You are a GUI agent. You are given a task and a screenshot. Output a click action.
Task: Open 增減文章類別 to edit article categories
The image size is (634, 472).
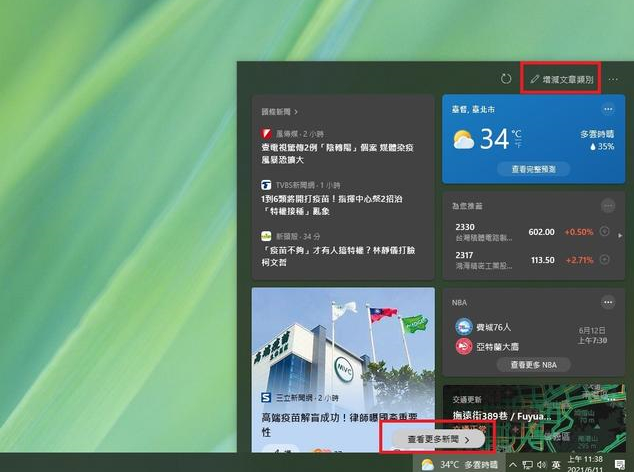[x=562, y=79]
